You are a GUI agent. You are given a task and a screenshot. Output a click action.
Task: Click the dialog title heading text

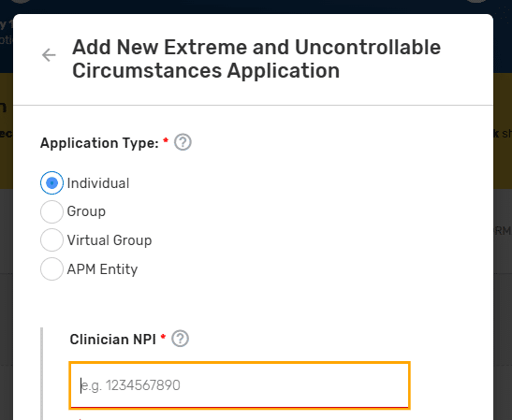[256, 59]
